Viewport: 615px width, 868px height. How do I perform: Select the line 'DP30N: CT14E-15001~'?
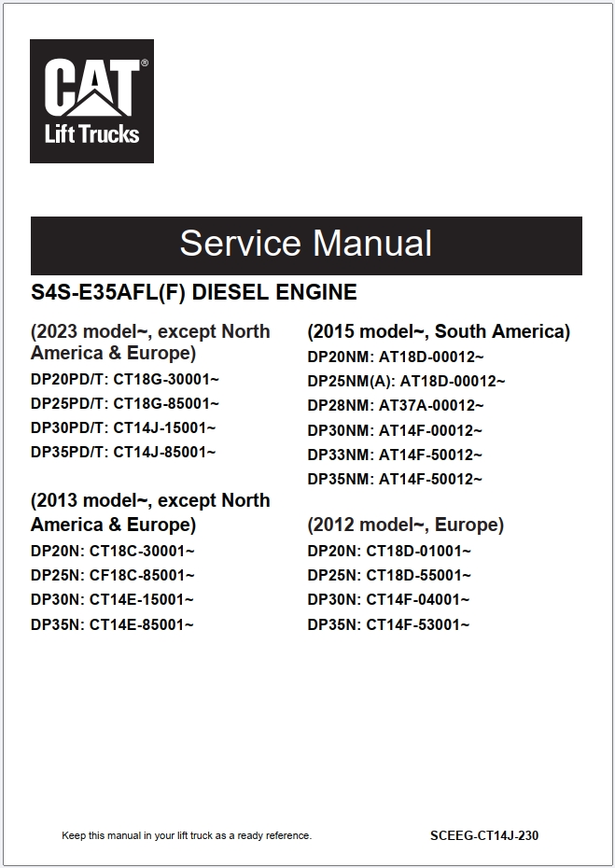112,600
